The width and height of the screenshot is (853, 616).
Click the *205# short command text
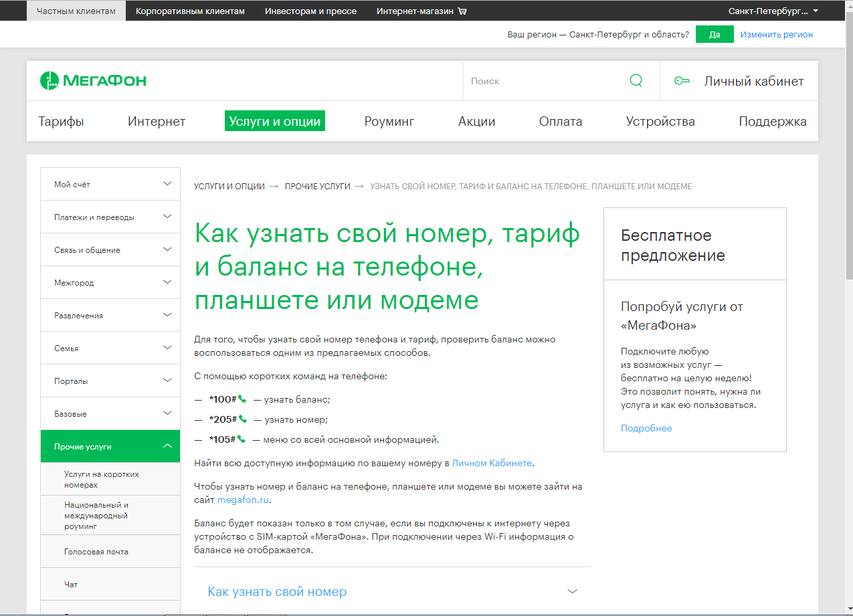(223, 419)
